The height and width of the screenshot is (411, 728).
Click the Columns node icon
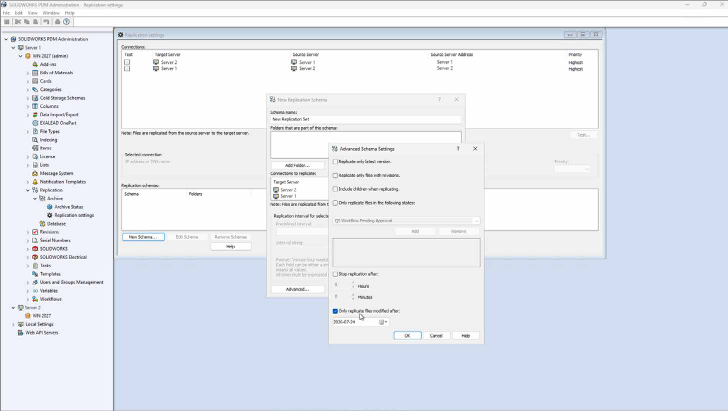pos(35,106)
